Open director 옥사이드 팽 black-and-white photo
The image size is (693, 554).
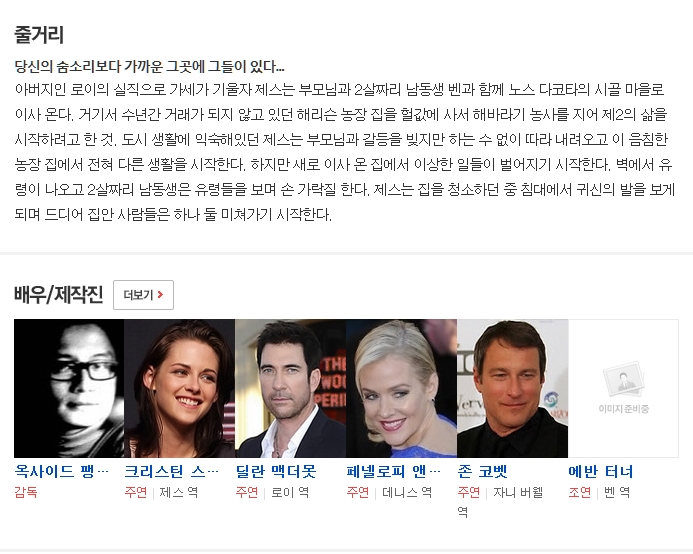(x=69, y=388)
